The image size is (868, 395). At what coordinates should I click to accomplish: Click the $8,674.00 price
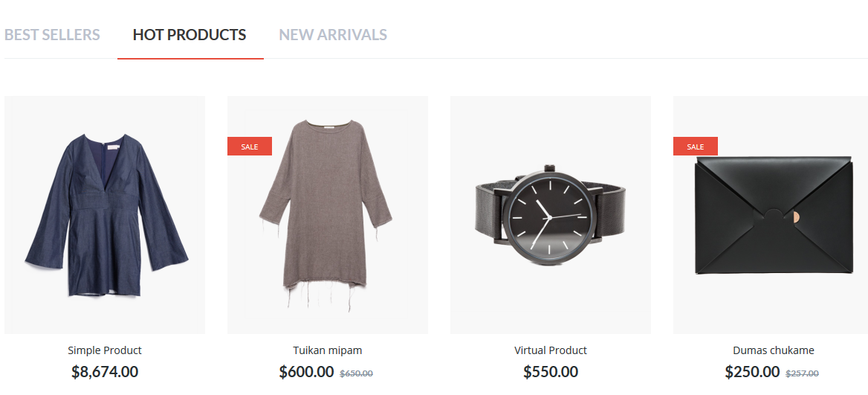click(x=105, y=371)
